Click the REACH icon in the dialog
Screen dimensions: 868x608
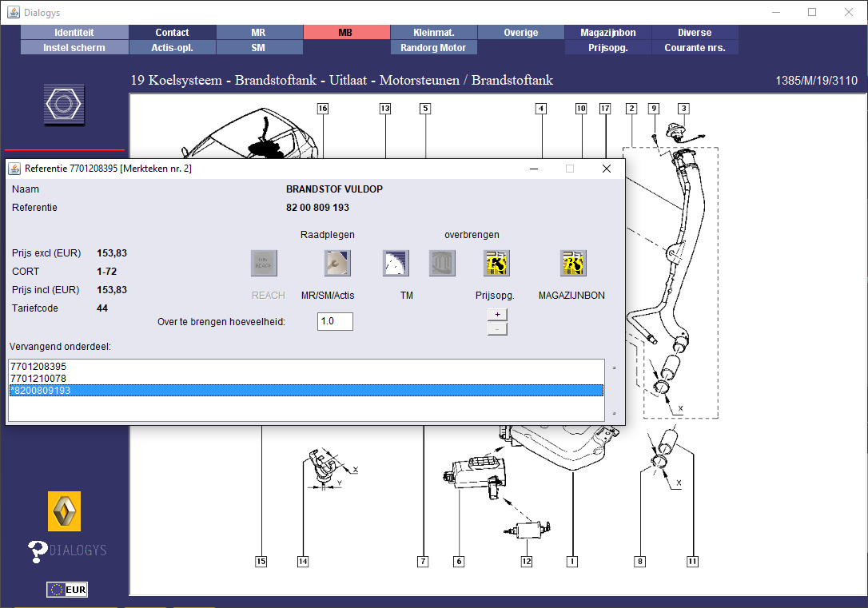[264, 263]
